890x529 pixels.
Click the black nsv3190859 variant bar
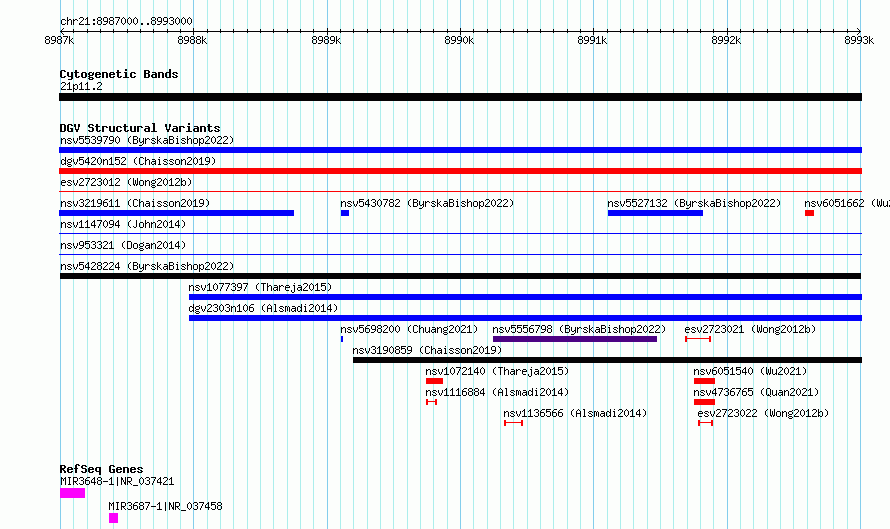(x=607, y=360)
